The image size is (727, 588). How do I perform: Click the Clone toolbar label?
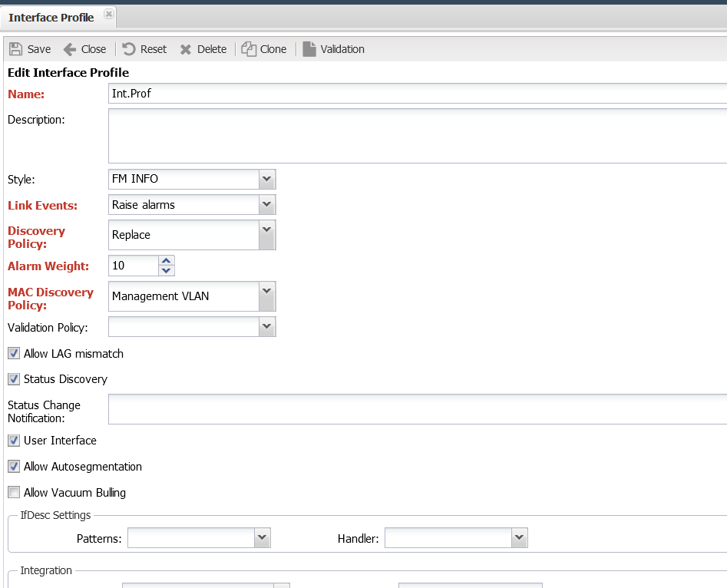pyautogui.click(x=273, y=49)
